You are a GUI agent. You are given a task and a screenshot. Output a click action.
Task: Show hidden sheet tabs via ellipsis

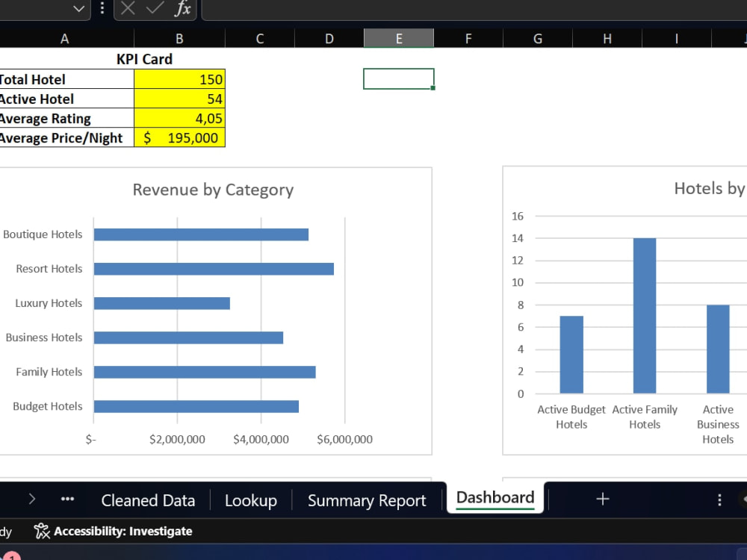(x=68, y=499)
